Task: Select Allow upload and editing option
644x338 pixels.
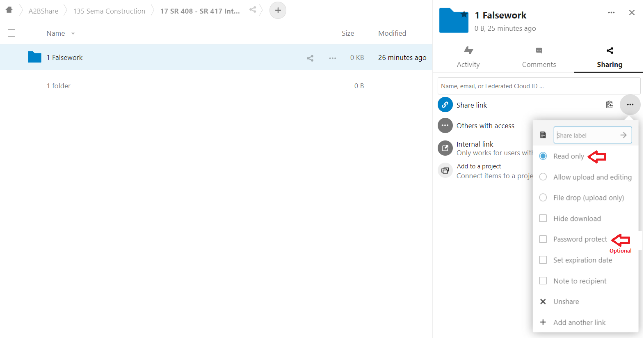Action: [543, 177]
